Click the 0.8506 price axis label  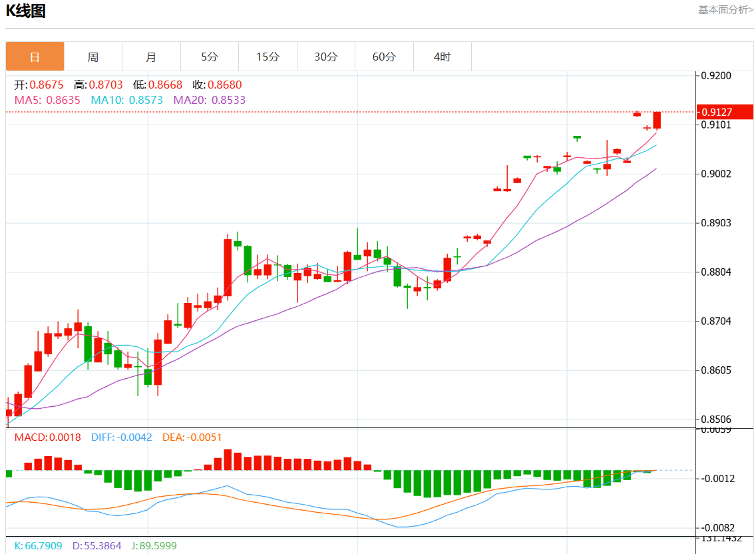(716, 419)
